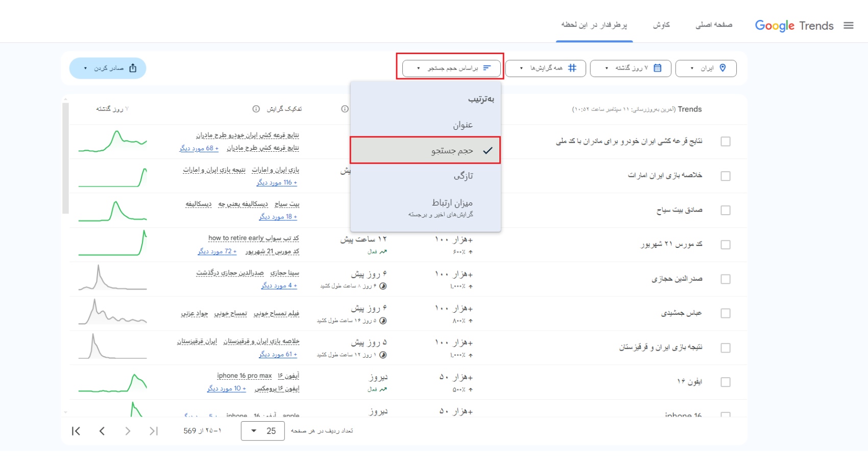Click the location pin icon
The image size is (868, 460).
point(723,68)
